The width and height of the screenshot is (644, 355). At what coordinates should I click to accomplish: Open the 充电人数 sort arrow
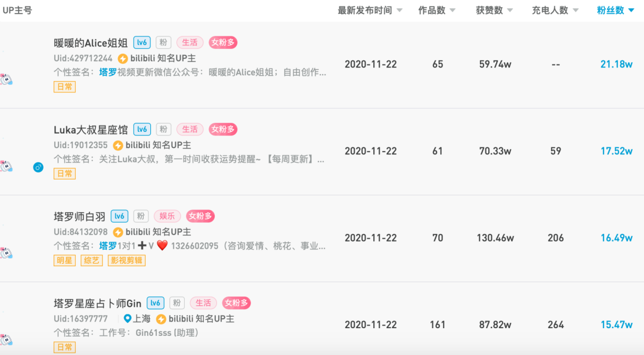click(575, 10)
